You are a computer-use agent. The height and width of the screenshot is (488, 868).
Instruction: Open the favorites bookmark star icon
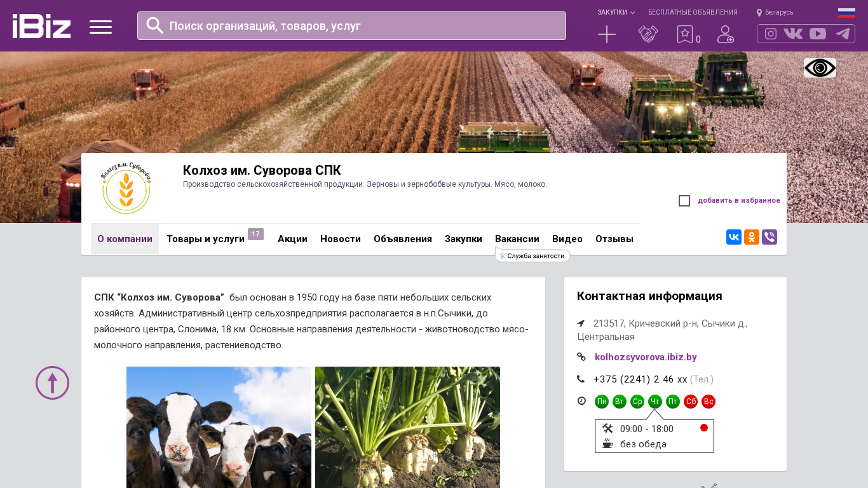(x=685, y=34)
